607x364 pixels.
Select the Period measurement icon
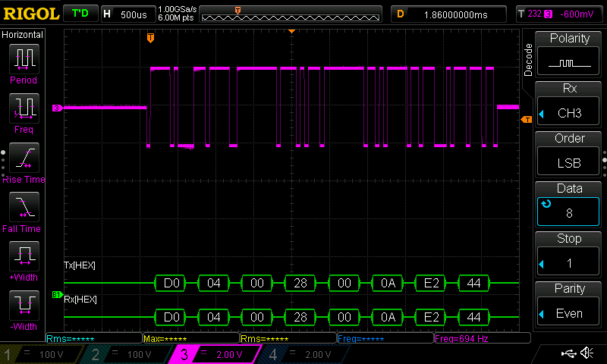[x=23, y=58]
